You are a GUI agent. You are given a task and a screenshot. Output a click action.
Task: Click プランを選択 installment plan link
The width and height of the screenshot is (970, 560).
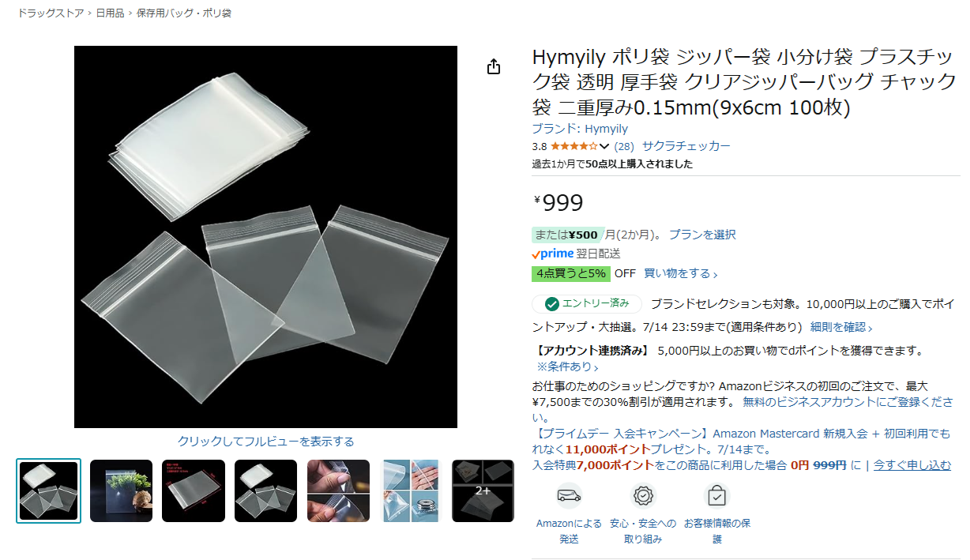(x=702, y=235)
